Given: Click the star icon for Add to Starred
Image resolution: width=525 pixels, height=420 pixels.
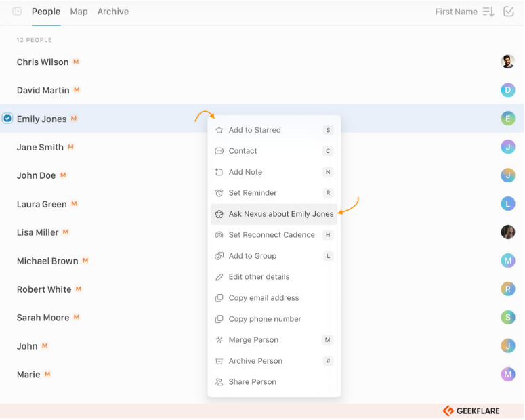Looking at the screenshot, I should pyautogui.click(x=219, y=130).
